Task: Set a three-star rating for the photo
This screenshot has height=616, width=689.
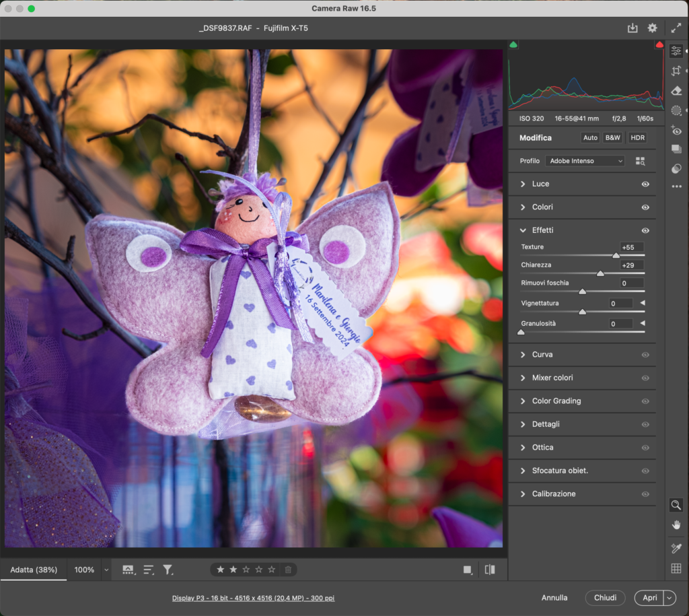Action: pyautogui.click(x=246, y=570)
